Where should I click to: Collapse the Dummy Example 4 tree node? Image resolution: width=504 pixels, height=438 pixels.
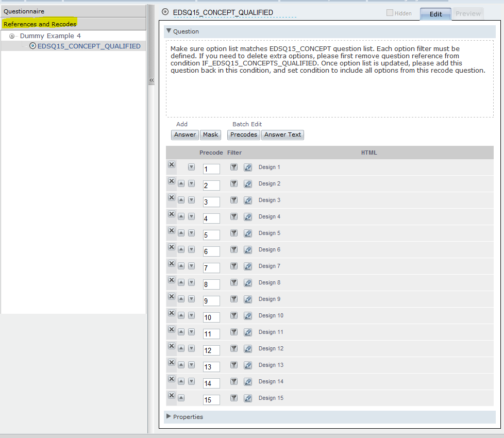[12, 36]
